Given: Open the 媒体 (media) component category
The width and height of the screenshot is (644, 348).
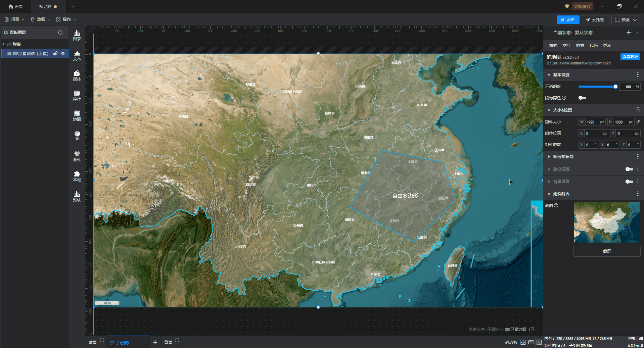Looking at the screenshot, I should (77, 76).
